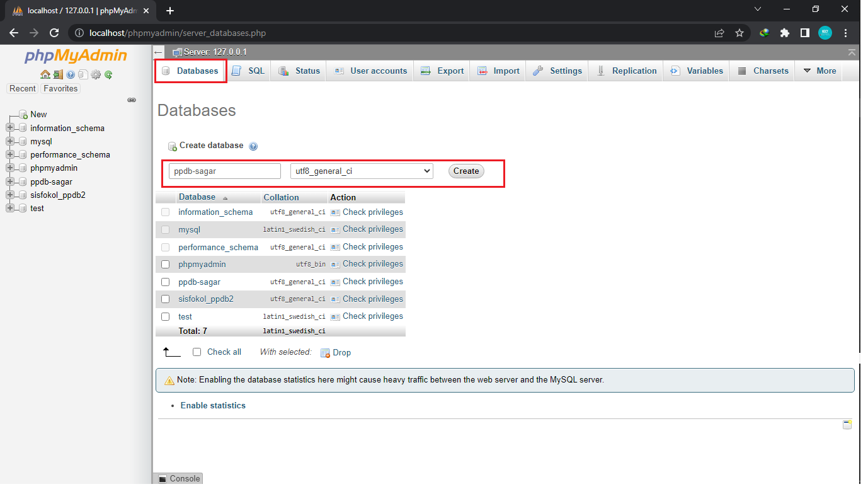The height and width of the screenshot is (489, 868).
Task: Expand the mysql node in the navigation tree
Action: [x=9, y=142]
